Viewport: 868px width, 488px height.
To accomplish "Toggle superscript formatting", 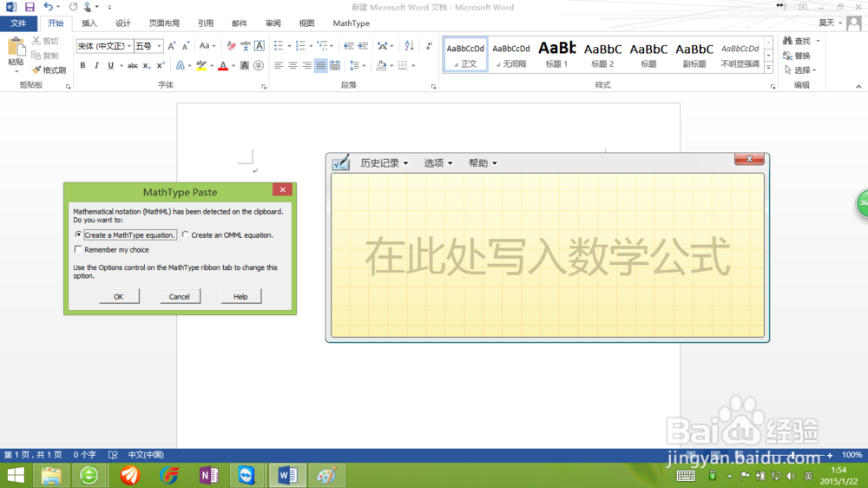I will click(x=161, y=65).
